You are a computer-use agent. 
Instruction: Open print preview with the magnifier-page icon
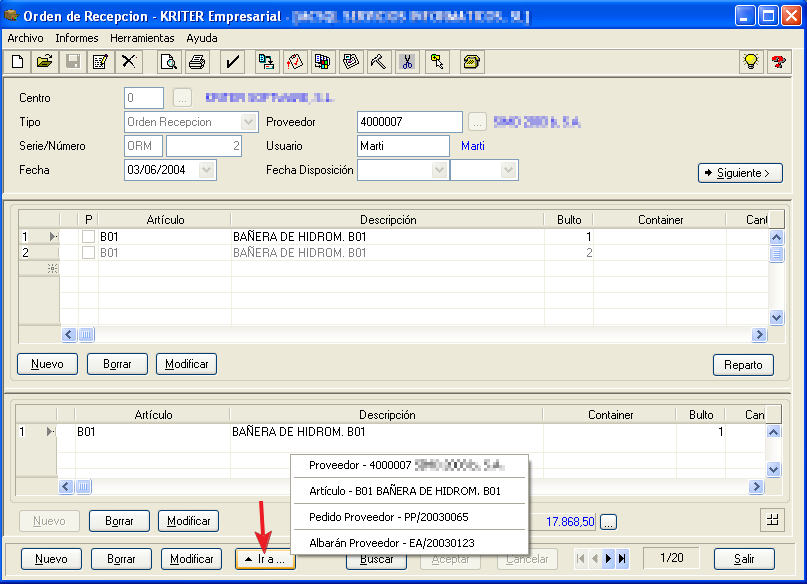(169, 62)
